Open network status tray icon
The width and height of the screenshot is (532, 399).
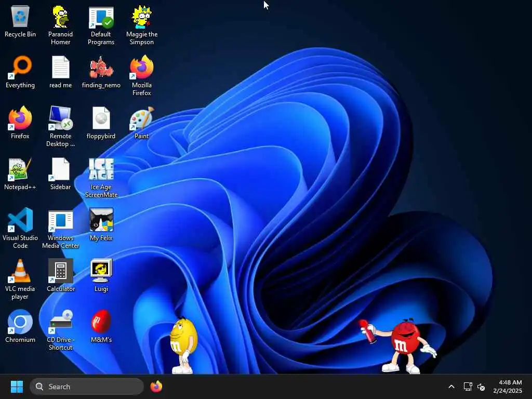468,387
